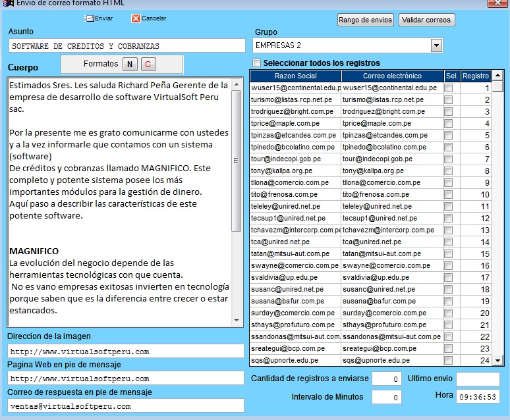The width and height of the screenshot is (510, 420).
Task: Open the Grupo dropdown EMPRESAS 2
Action: [x=436, y=45]
